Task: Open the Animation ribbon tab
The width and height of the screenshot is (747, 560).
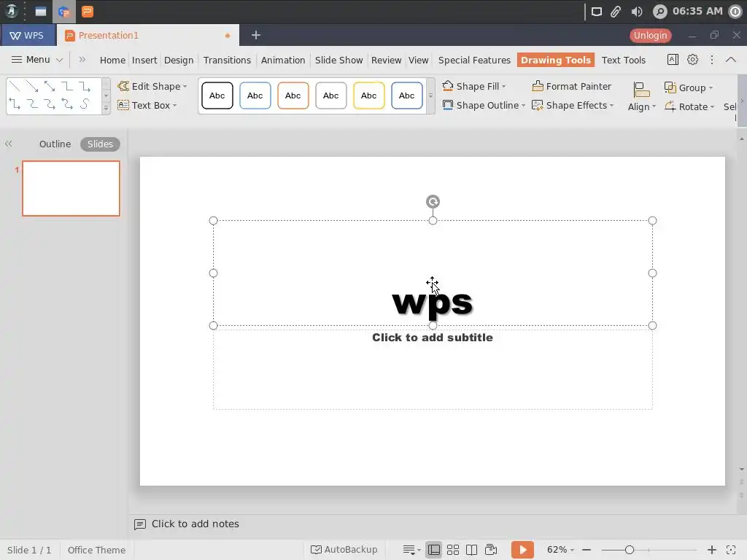Action: [283, 60]
